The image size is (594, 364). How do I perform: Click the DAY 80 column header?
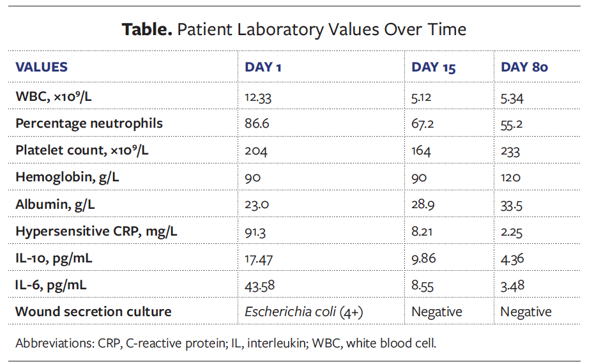(x=524, y=67)
